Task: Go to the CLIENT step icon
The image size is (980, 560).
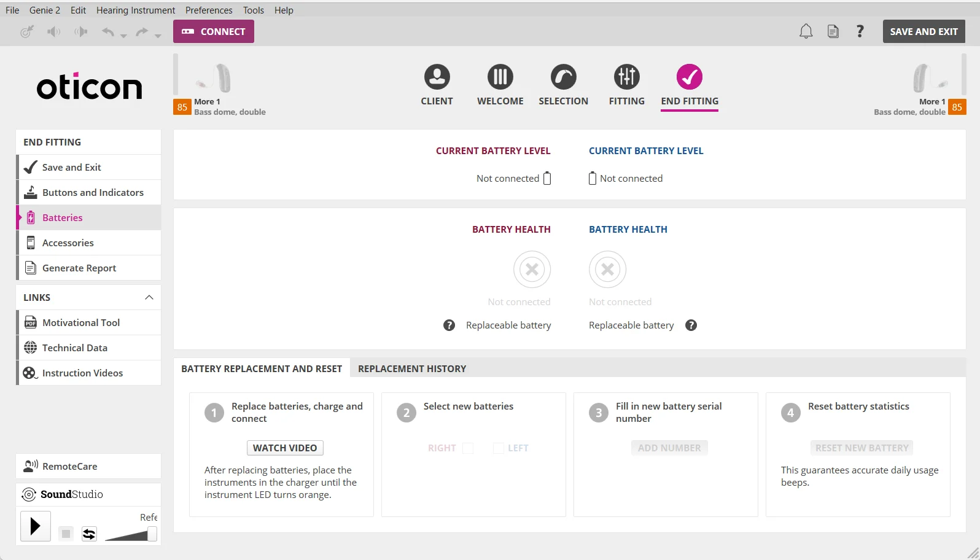Action: pyautogui.click(x=437, y=77)
